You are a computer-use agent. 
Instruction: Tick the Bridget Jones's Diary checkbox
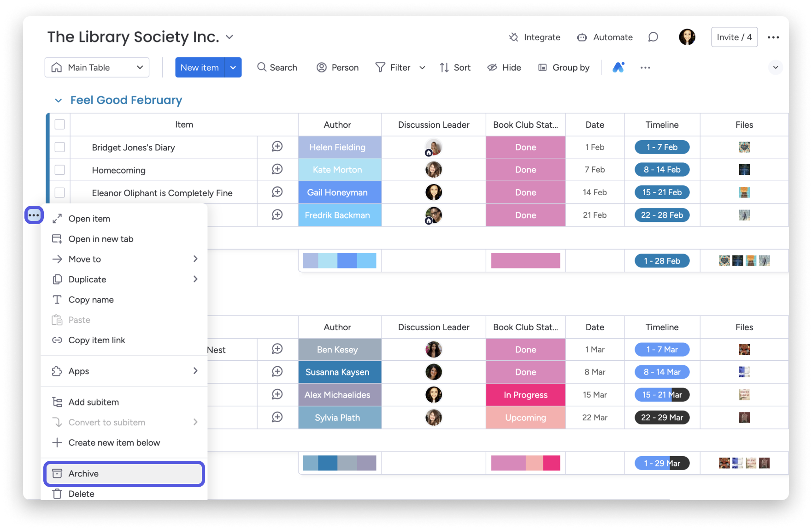point(60,147)
